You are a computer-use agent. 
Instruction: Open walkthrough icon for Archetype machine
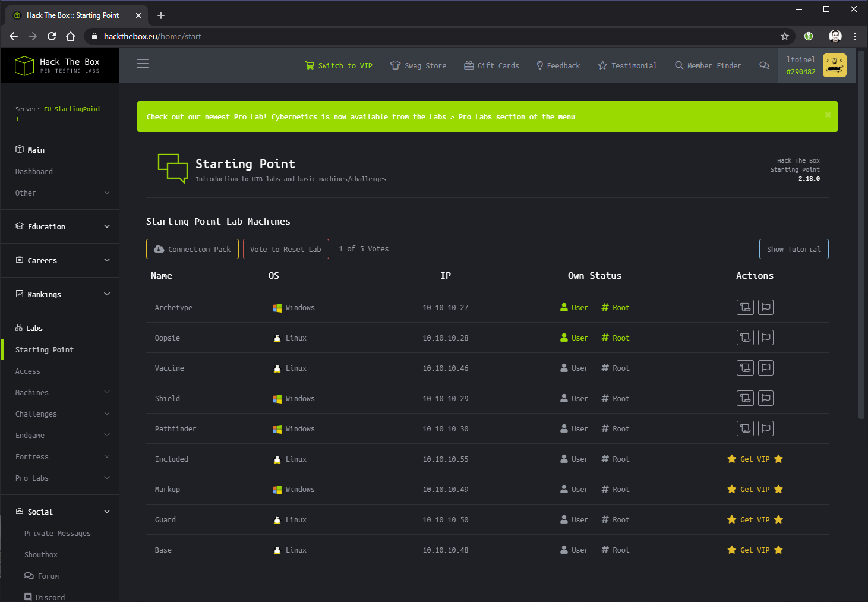[745, 307]
